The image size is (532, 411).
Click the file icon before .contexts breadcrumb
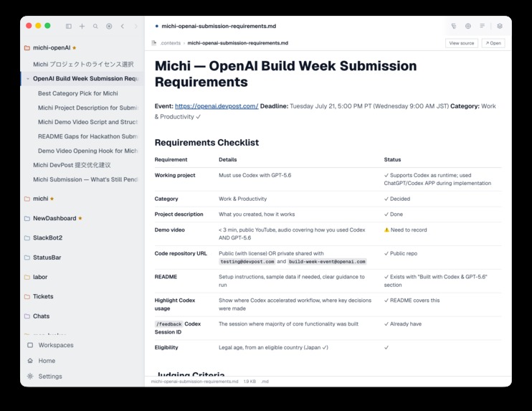tap(153, 43)
